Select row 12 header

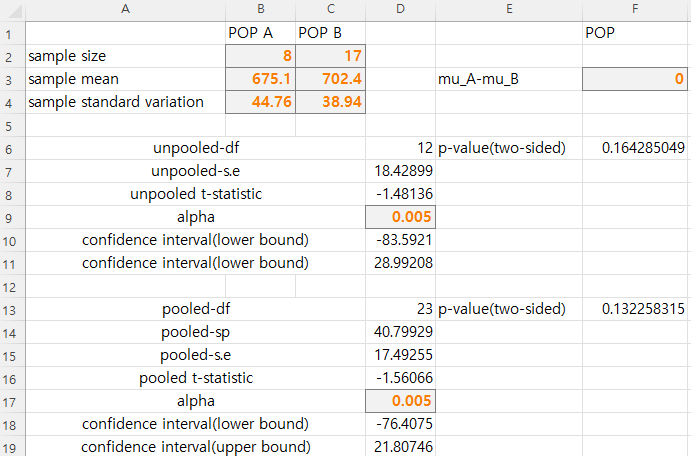tap(13, 286)
